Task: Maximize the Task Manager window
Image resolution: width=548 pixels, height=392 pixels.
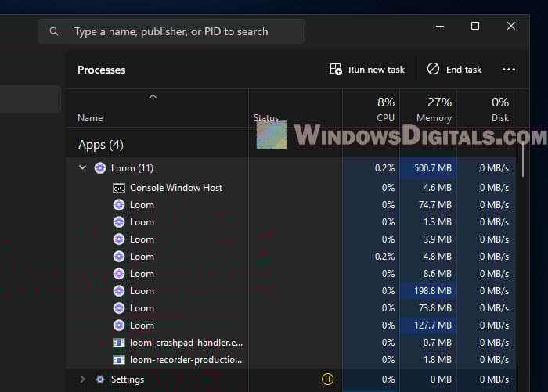Action: pyautogui.click(x=475, y=26)
